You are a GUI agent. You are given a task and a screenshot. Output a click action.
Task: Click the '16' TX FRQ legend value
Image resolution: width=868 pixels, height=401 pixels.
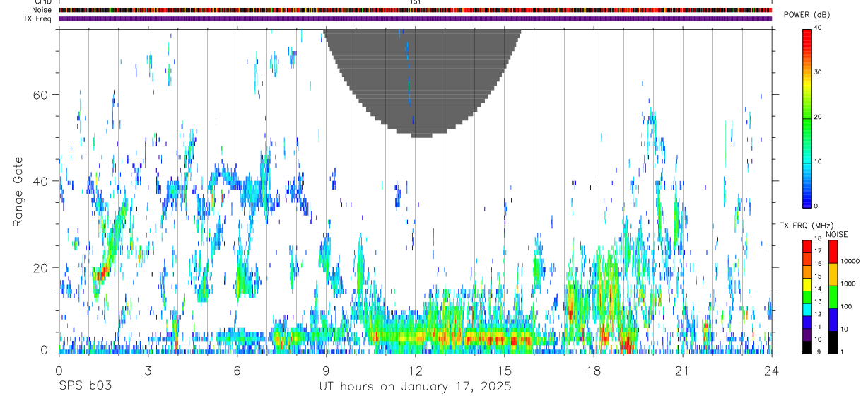point(818,264)
